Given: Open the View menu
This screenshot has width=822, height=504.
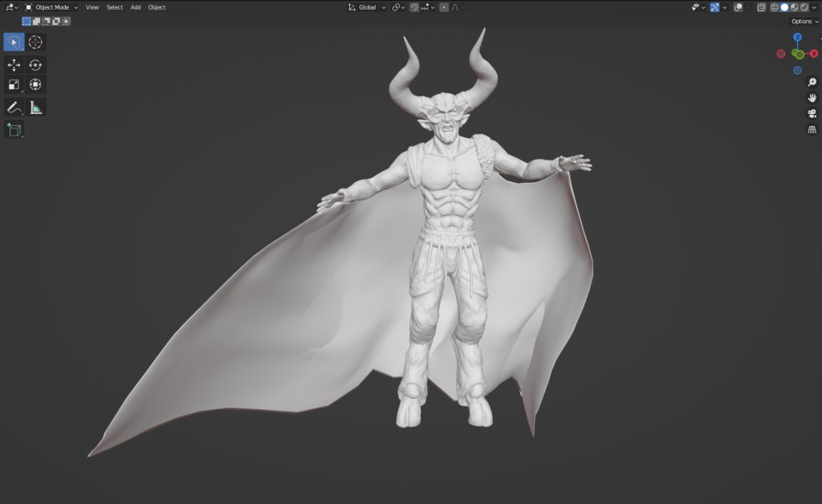Looking at the screenshot, I should tap(92, 7).
